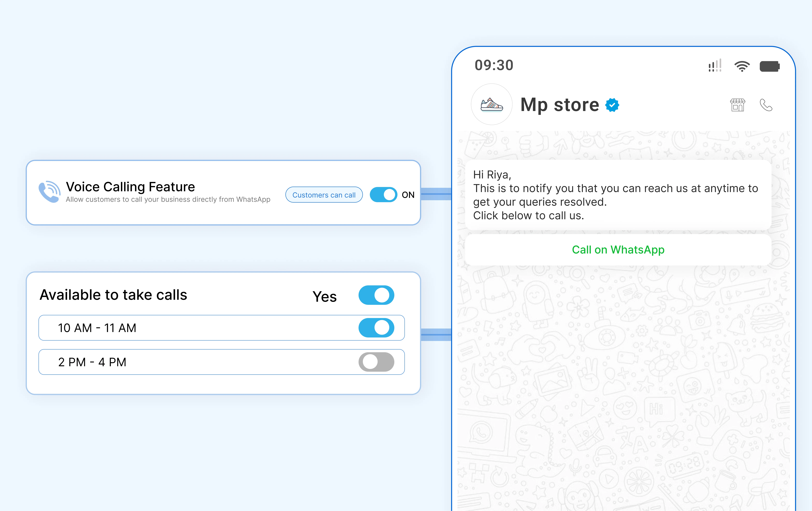Click the Mp store sneaker profile picture
Screen dimensions: 812x511
coord(492,104)
